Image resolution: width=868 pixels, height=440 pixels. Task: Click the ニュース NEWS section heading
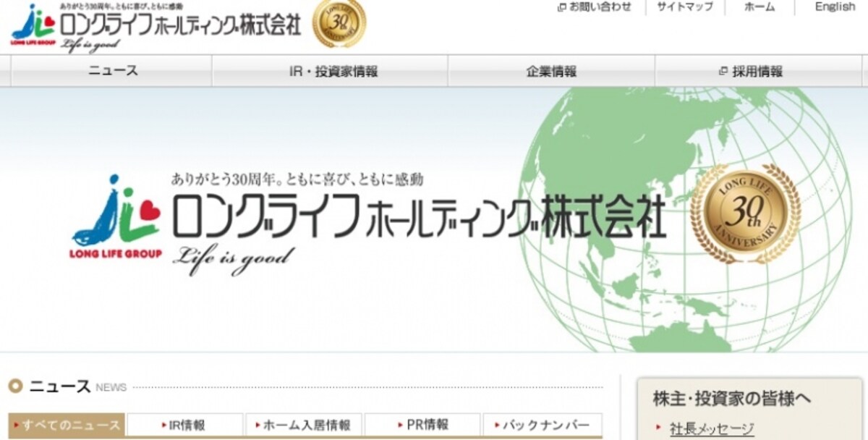78,386
